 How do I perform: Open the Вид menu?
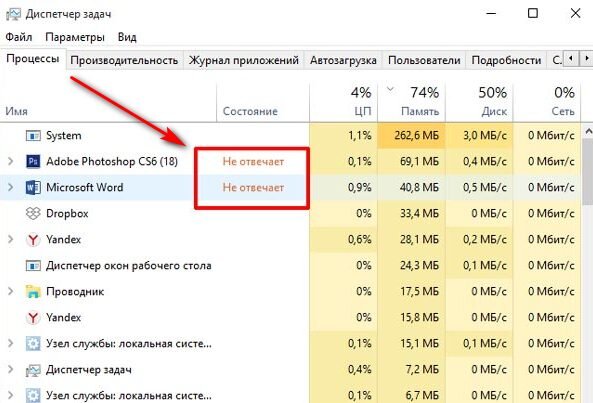coord(127,37)
